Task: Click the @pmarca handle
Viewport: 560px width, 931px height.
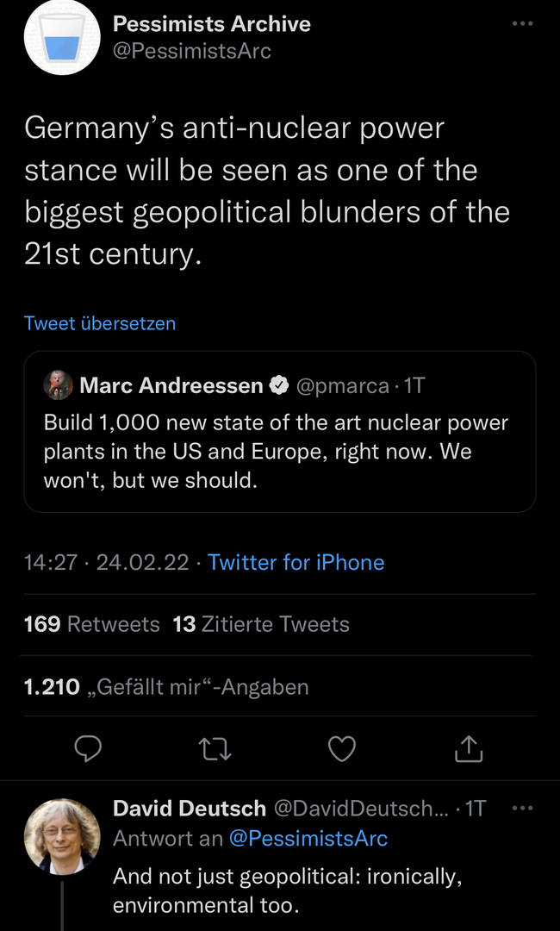Action: (x=342, y=385)
